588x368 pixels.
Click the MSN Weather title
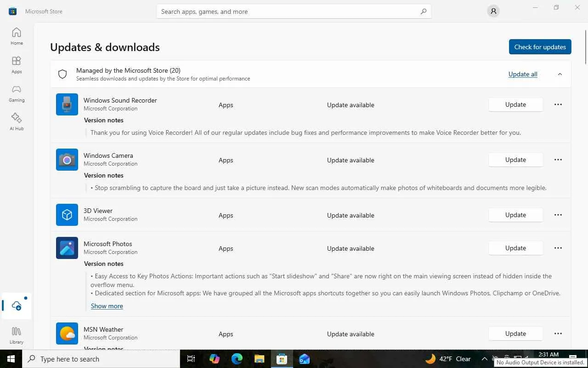coord(103,329)
